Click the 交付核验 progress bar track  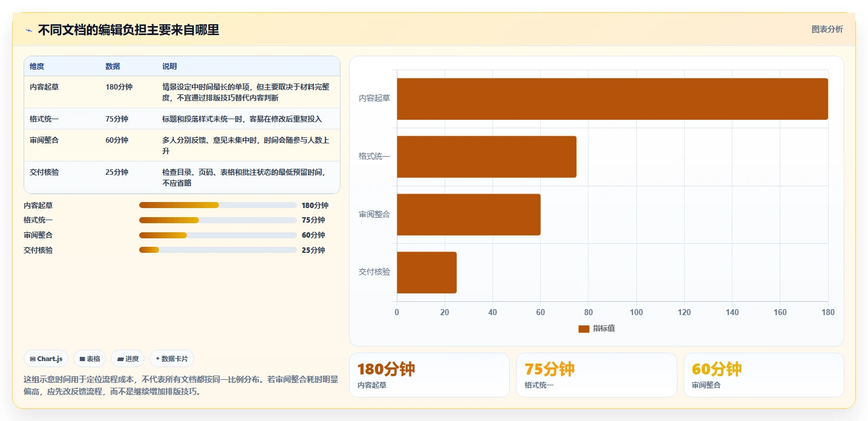[x=218, y=250]
